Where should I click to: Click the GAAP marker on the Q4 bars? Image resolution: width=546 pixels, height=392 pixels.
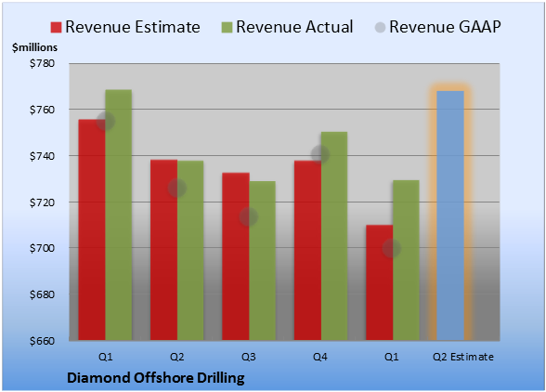click(320, 155)
